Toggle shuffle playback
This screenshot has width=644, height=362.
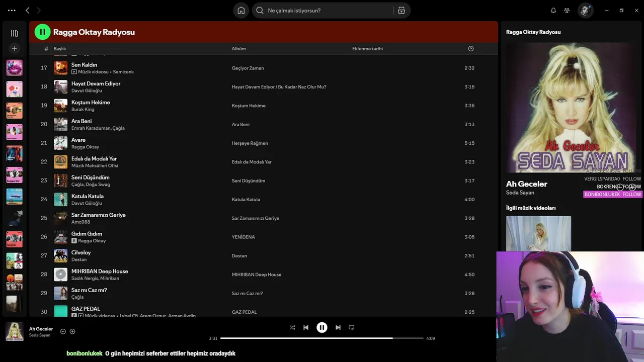(x=292, y=327)
